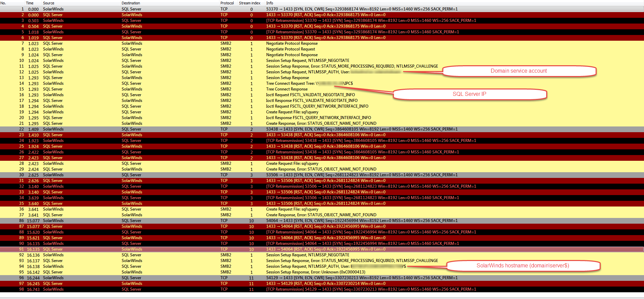The image size is (644, 299).
Task: Select packet 25 at time 1.924
Action: (x=322, y=146)
